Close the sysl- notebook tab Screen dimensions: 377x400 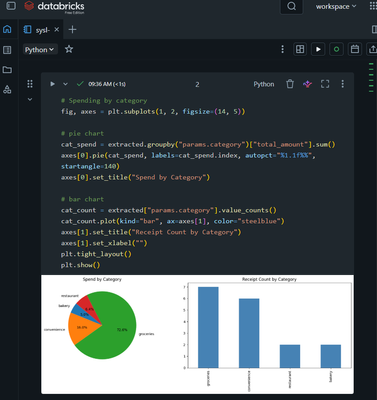coord(57,29)
